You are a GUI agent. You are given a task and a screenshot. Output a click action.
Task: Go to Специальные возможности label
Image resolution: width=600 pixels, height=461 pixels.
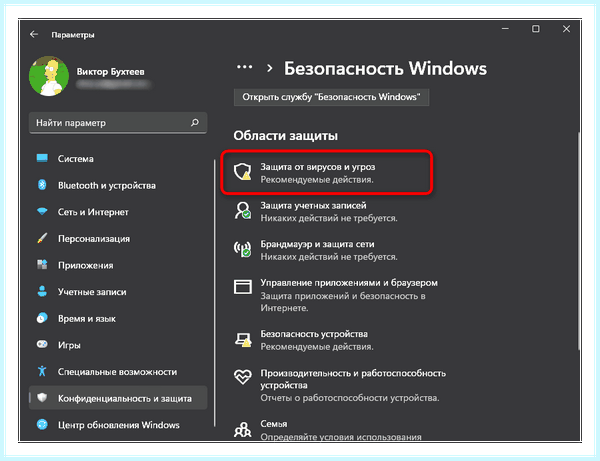coord(117,371)
